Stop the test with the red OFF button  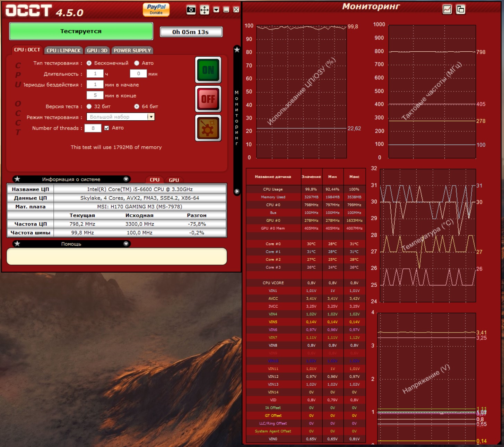[x=208, y=99]
